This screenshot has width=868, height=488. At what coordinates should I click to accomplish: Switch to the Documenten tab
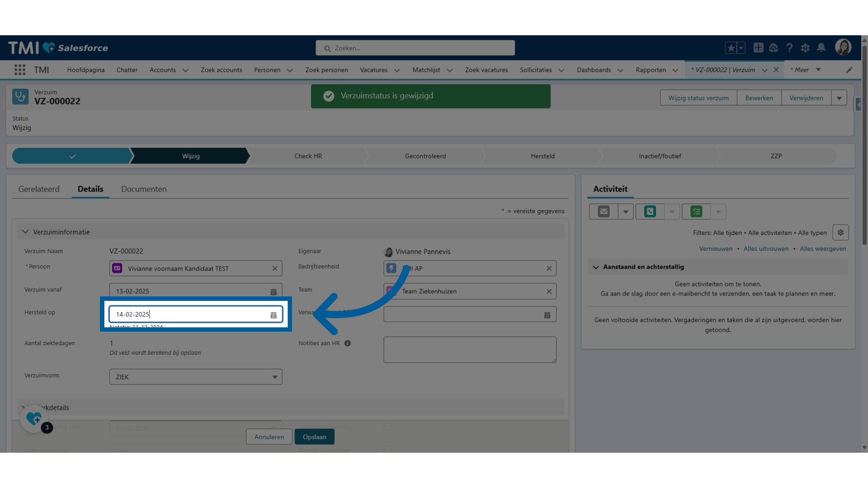point(143,188)
